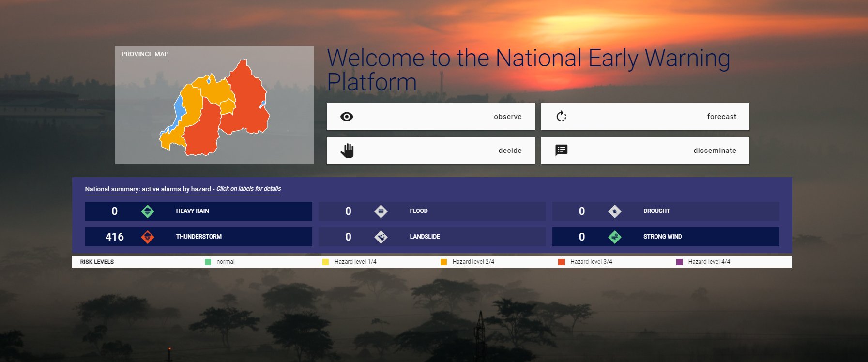The width and height of the screenshot is (868, 362).
Task: Click the 'normal' risk level label
Action: (x=226, y=262)
